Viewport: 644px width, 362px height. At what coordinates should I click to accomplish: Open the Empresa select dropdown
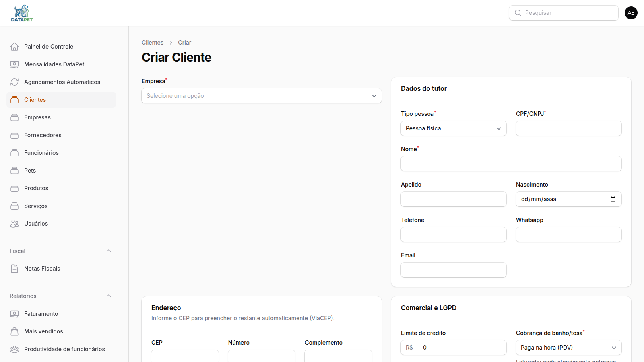click(x=262, y=96)
